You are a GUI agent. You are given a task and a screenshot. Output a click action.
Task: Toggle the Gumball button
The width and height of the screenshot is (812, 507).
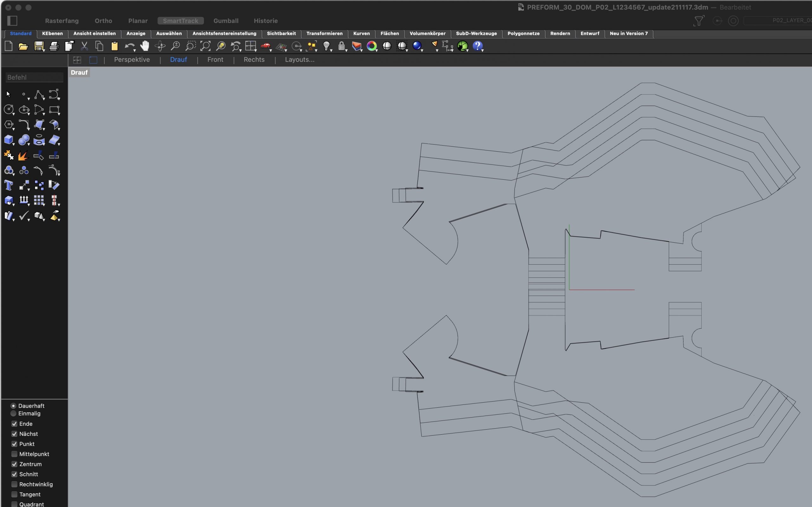226,21
